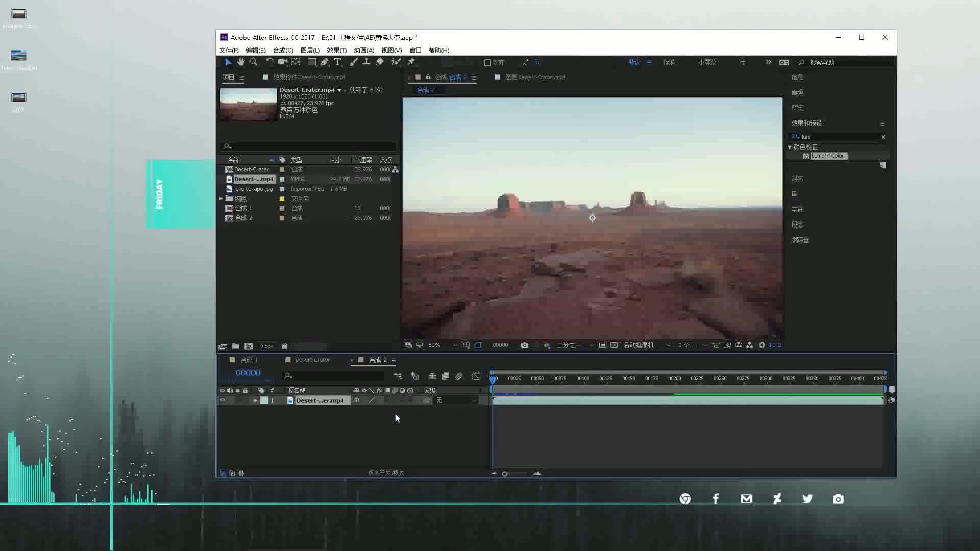
Task: Select the Puppet Pin tool
Action: (x=411, y=62)
